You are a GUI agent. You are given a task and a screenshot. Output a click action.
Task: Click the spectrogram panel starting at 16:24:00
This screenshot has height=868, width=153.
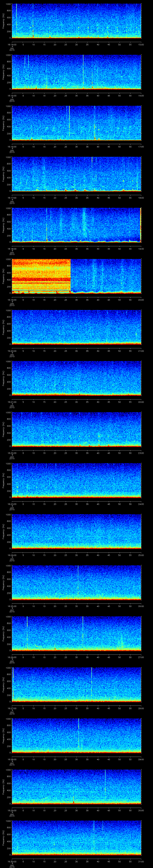(x=76, y=531)
